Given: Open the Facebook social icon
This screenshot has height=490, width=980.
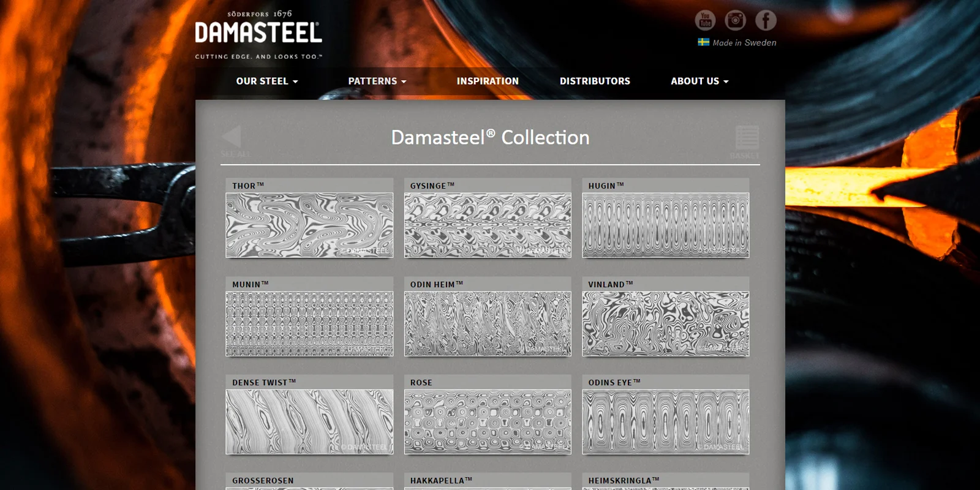Looking at the screenshot, I should click(x=766, y=20).
